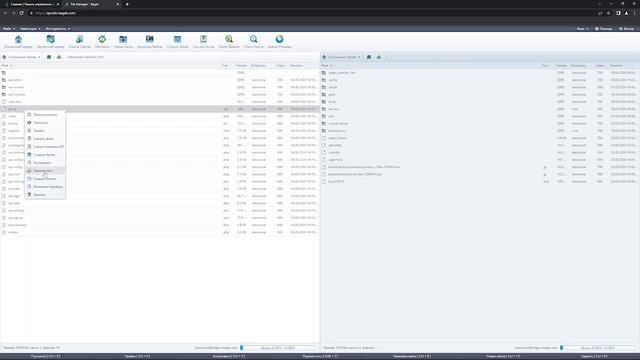Click the bottom bar Edit [Ctrl+4] button
This screenshot has height=360, width=640.
pyautogui.click(x=137, y=356)
